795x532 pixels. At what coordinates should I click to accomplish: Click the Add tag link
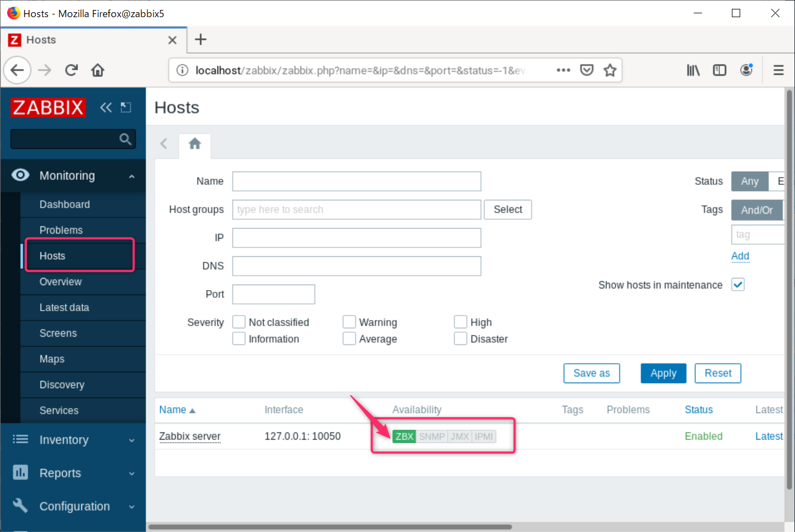(x=740, y=256)
